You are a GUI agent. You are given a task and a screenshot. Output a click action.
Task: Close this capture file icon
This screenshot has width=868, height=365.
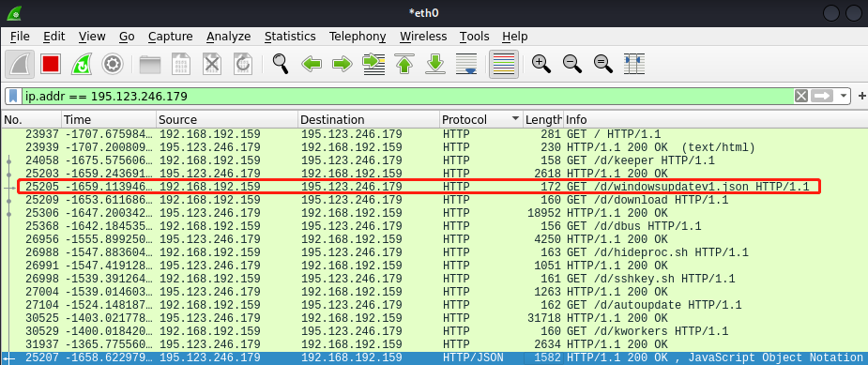click(211, 64)
